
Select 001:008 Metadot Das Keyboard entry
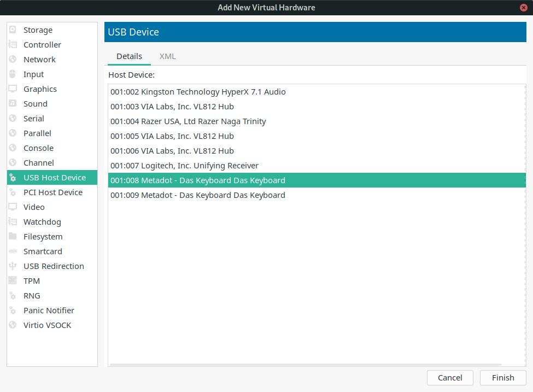317,180
